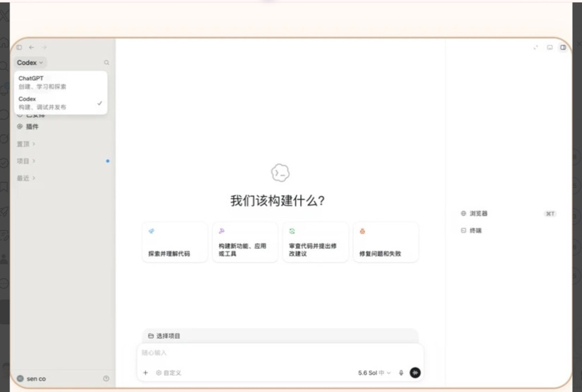Viewport: 582px width, 392px height.
Task: Choose the 审查代码并提出修改建议 card
Action: coord(316,242)
